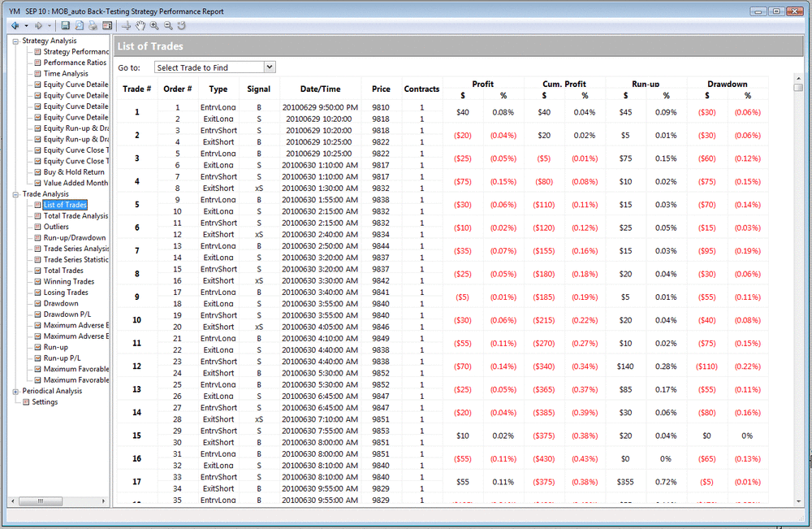This screenshot has width=812, height=529.
Task: Select the crosshair pointer tool
Action: pos(127,25)
